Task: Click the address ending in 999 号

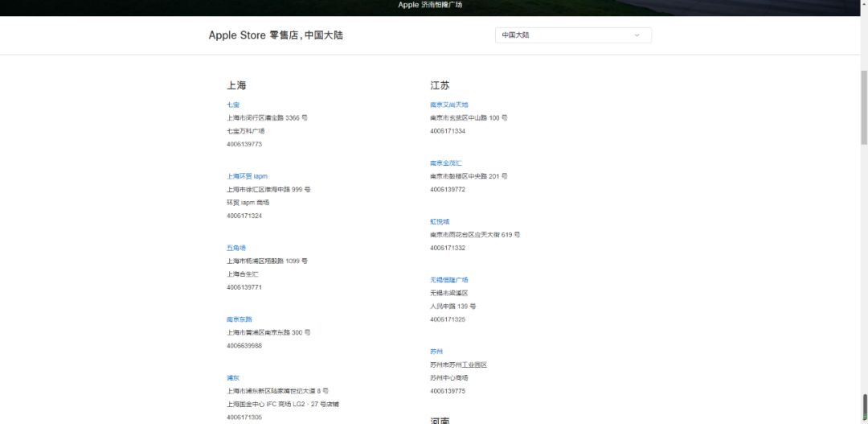Action: 268,189
